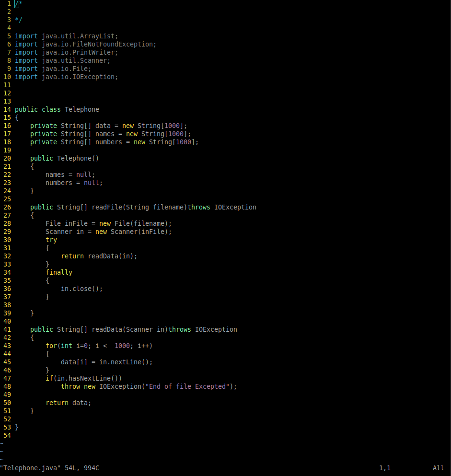Click the "finally" keyword on line 34

pos(59,272)
